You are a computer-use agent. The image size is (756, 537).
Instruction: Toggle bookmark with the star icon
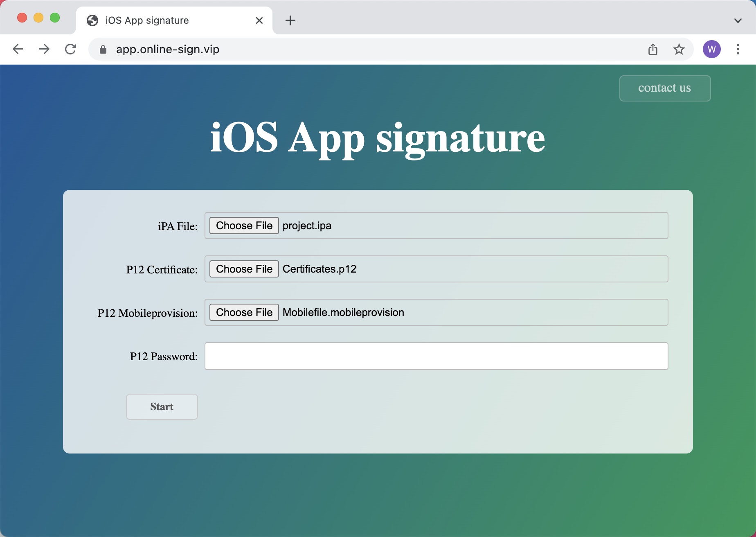point(679,49)
